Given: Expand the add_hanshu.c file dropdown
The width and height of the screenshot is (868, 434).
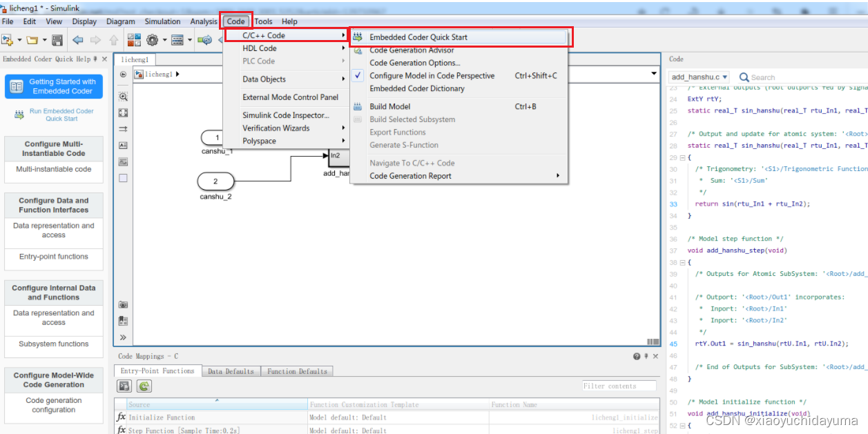Looking at the screenshot, I should click(726, 77).
